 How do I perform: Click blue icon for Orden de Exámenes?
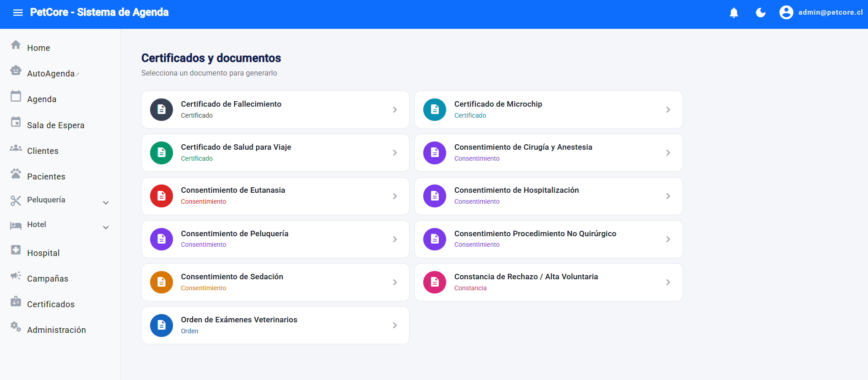point(162,325)
